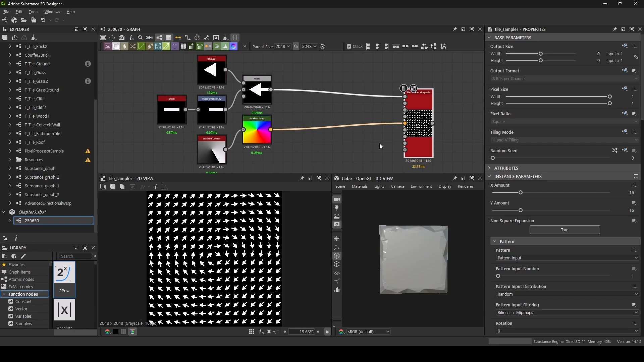This screenshot has height=362, width=644.
Task: Click the Tile Generator grid icon
Action: pos(183,47)
